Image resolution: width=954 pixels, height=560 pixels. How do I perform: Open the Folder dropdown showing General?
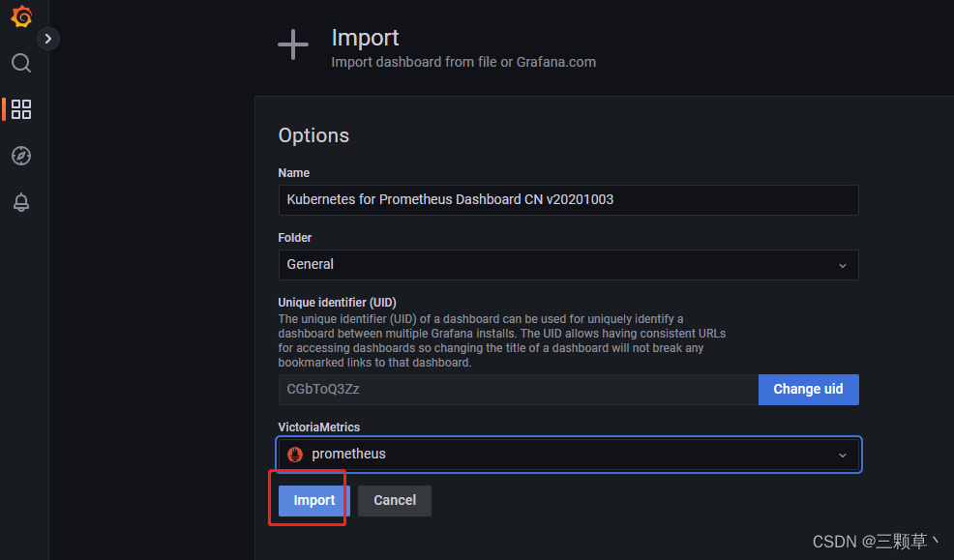point(568,264)
